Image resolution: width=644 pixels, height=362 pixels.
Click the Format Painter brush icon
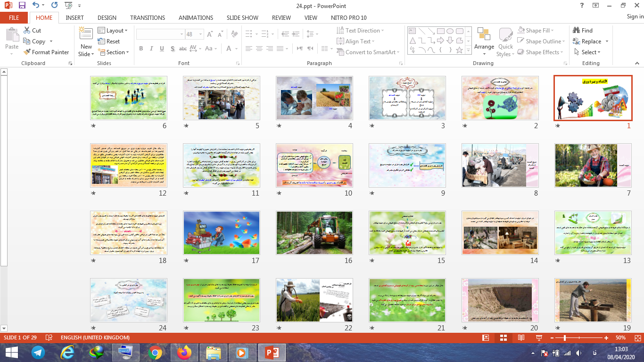click(27, 52)
